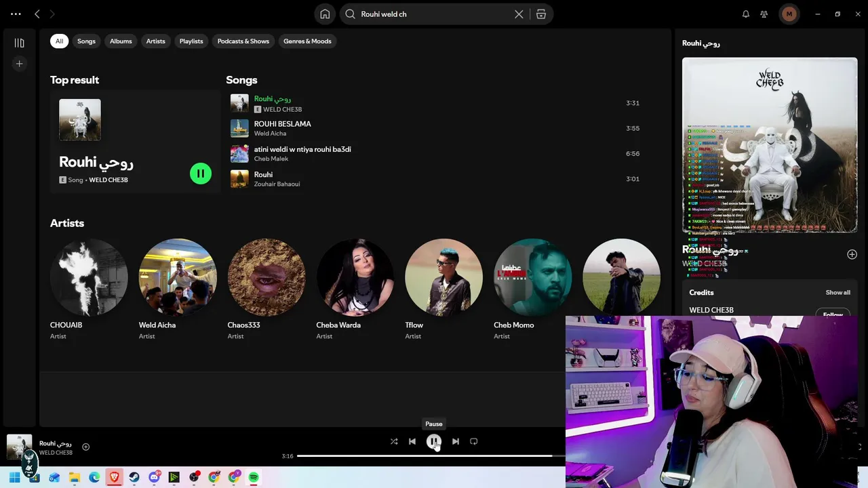Open Microsoft Edge on taskbar
868x488 pixels.
coord(94,477)
